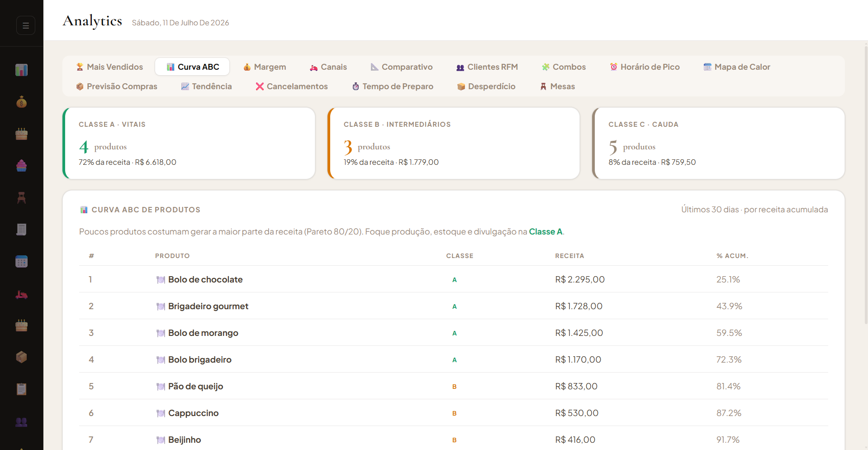Click the PRODUTO column header
This screenshot has height=450, width=868.
point(172,256)
